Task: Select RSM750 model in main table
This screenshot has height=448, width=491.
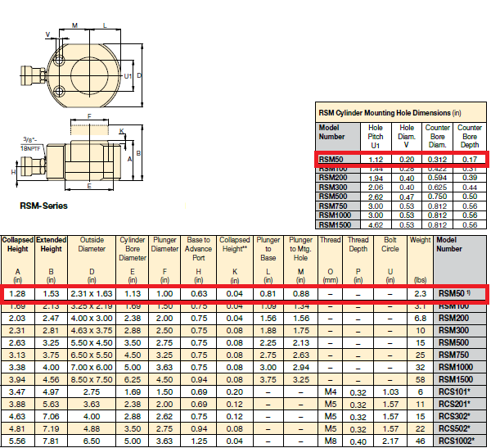Action: tap(453, 355)
